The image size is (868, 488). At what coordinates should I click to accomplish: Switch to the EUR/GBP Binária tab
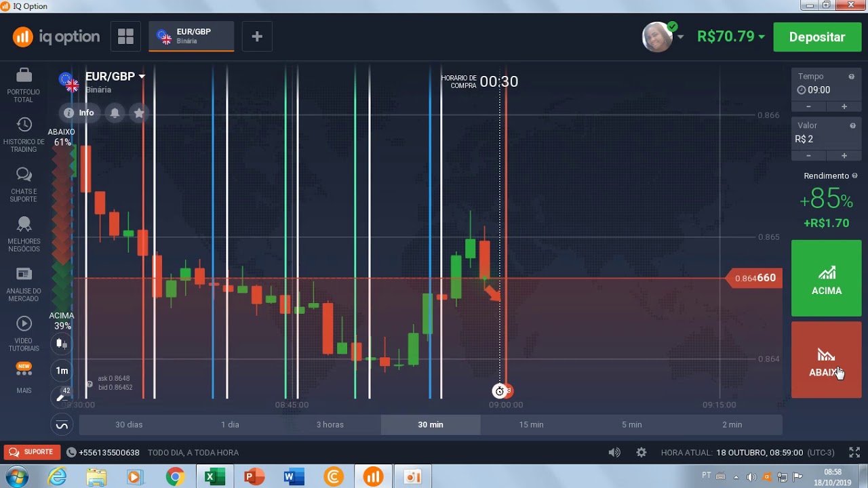pyautogui.click(x=191, y=37)
